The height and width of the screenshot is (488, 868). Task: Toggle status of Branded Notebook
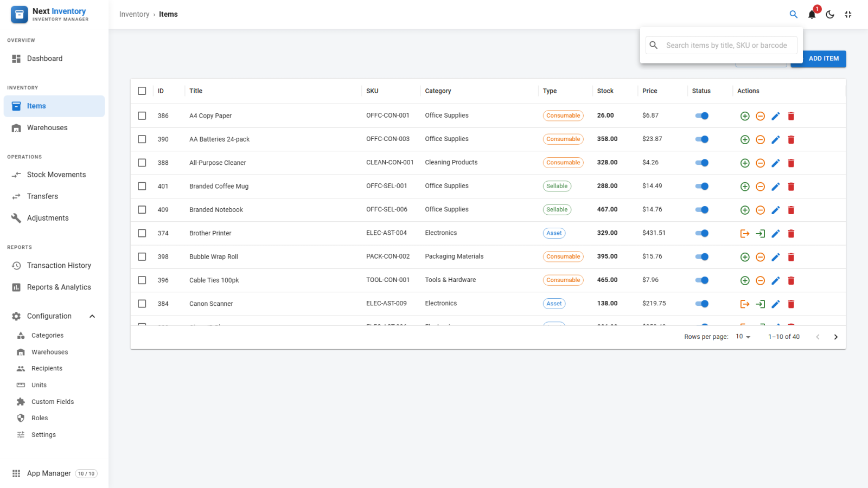[x=702, y=210]
